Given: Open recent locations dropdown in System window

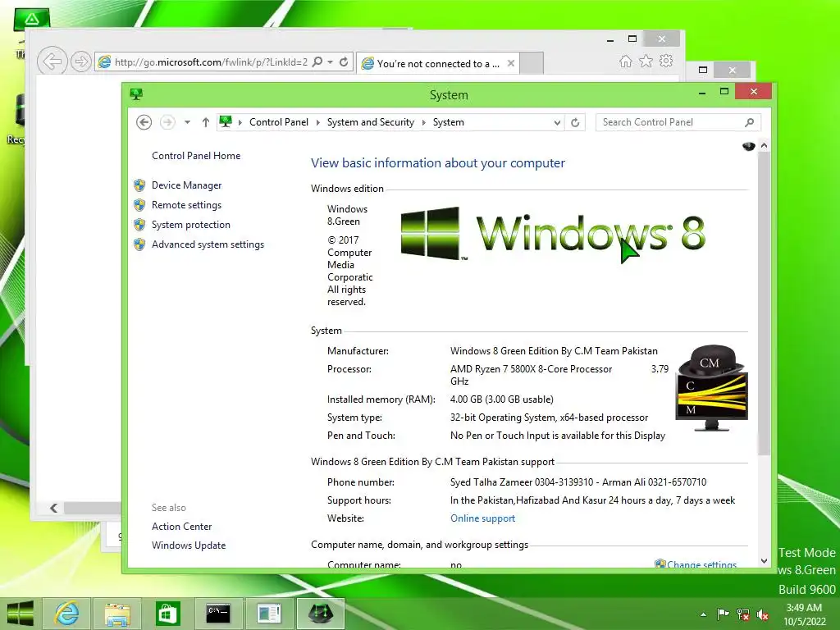Looking at the screenshot, I should [x=187, y=122].
